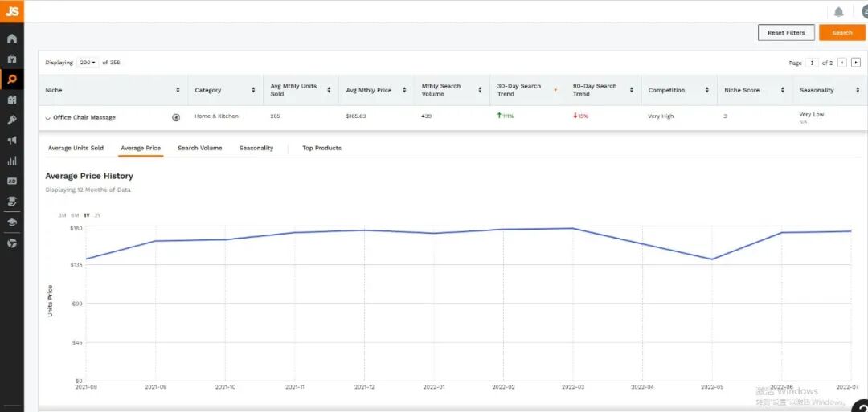Set chart range to 1Y

tap(86, 215)
